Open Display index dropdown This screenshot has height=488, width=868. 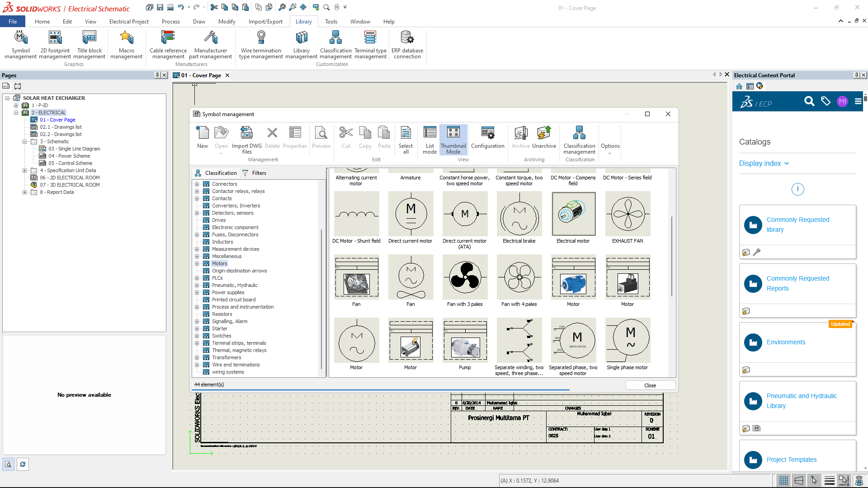click(764, 164)
